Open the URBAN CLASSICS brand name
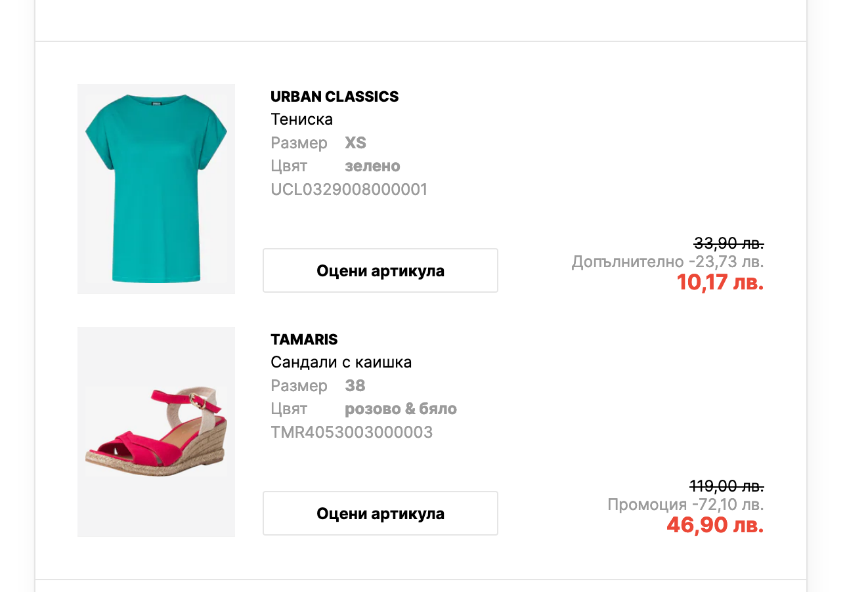 pos(334,96)
